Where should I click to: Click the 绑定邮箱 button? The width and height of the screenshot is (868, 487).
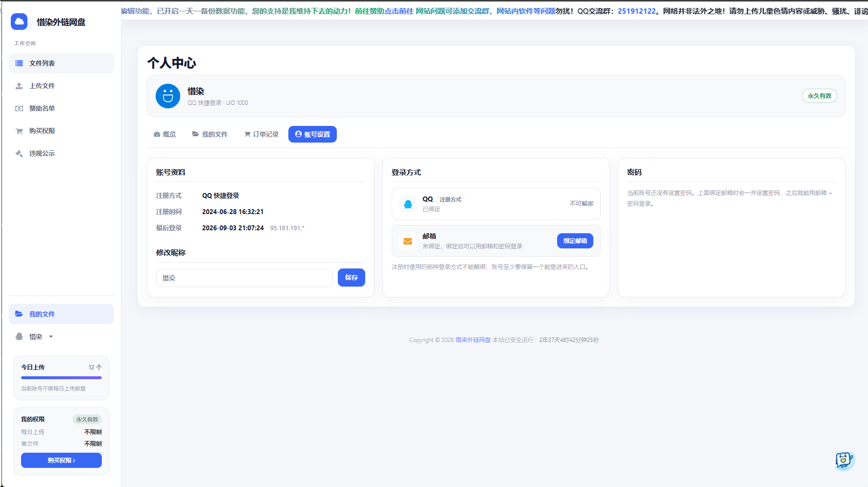tap(575, 241)
